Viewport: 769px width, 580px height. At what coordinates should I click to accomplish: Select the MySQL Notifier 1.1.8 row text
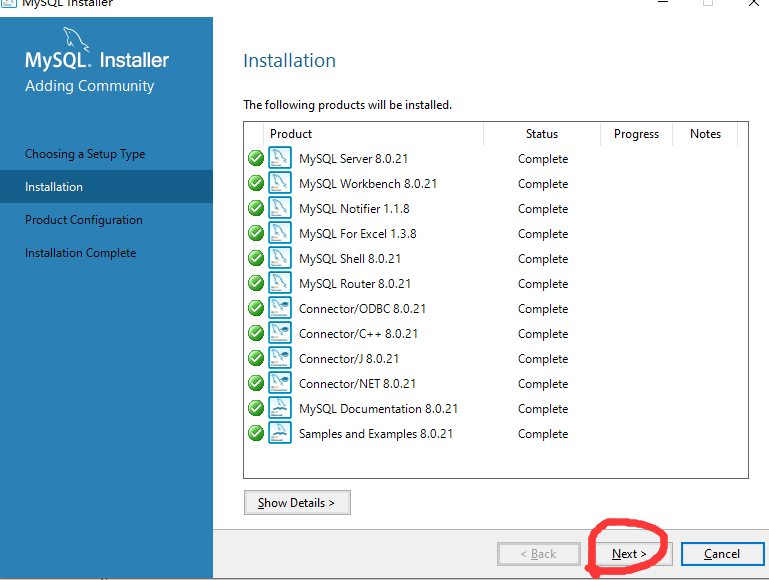click(354, 209)
